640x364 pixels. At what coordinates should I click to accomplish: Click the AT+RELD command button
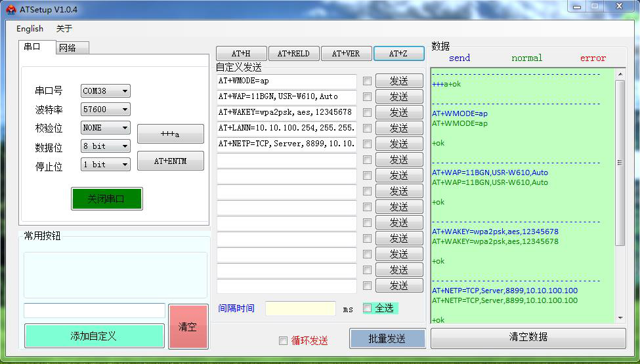tap(293, 53)
